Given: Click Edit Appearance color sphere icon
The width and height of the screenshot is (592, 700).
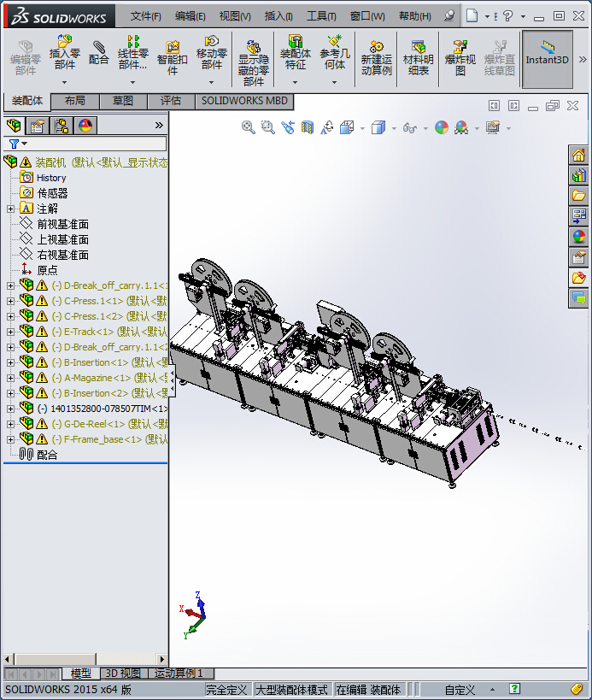Looking at the screenshot, I should pos(441,127).
